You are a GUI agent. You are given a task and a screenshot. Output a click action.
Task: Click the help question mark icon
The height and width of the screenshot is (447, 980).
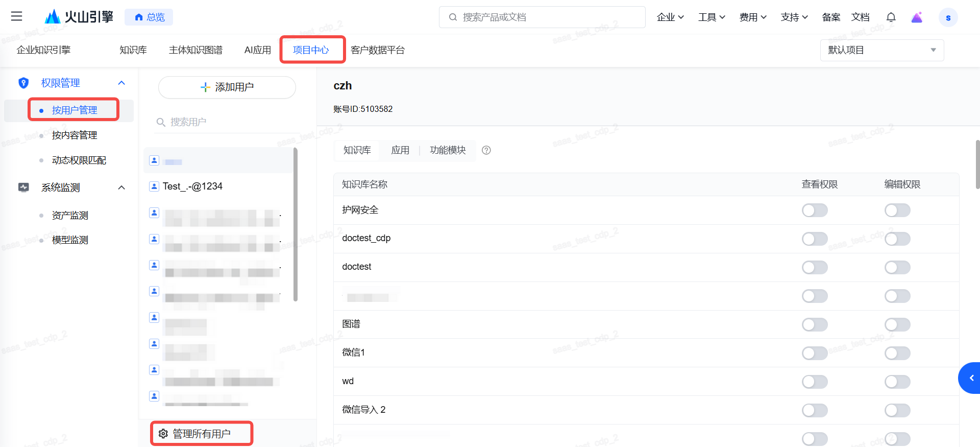coord(486,150)
